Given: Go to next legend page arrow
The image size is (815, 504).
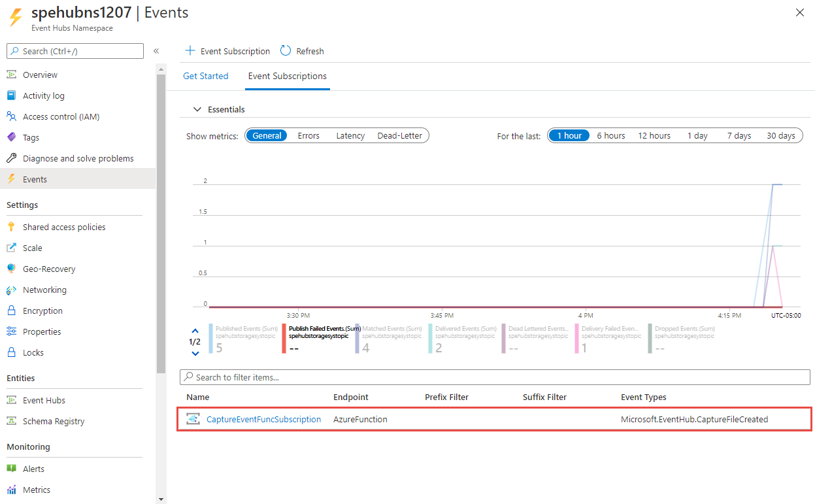Looking at the screenshot, I should pyautogui.click(x=195, y=354).
